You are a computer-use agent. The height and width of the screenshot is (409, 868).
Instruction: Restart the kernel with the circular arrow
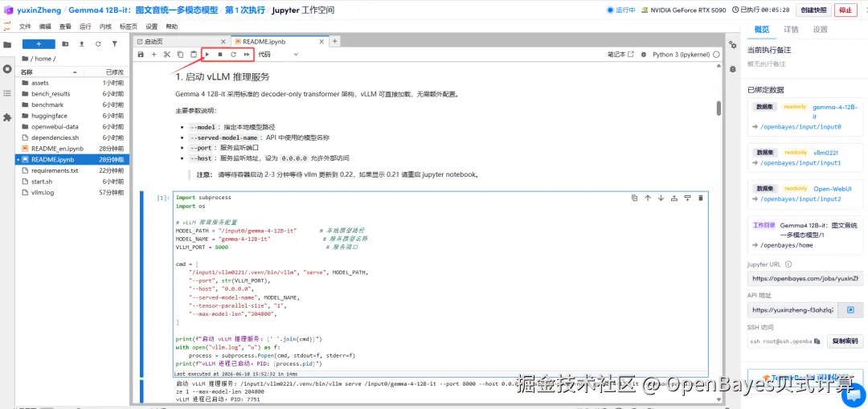pos(233,54)
